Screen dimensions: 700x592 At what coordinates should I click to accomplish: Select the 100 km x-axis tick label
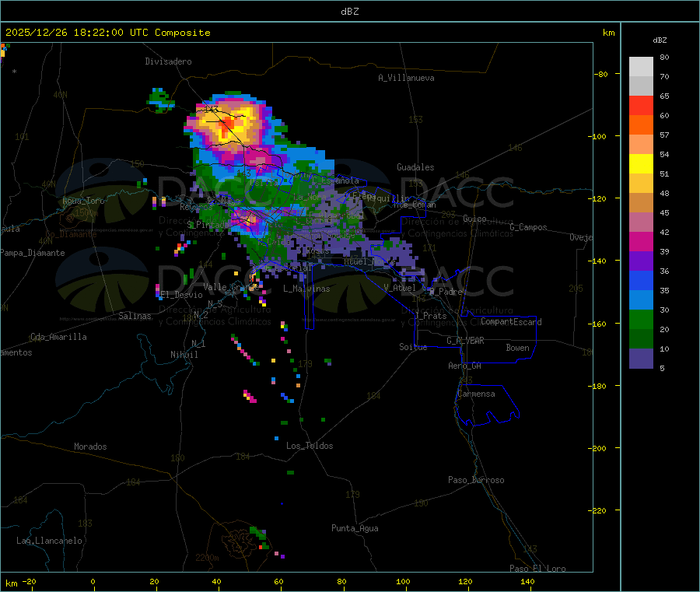(403, 581)
